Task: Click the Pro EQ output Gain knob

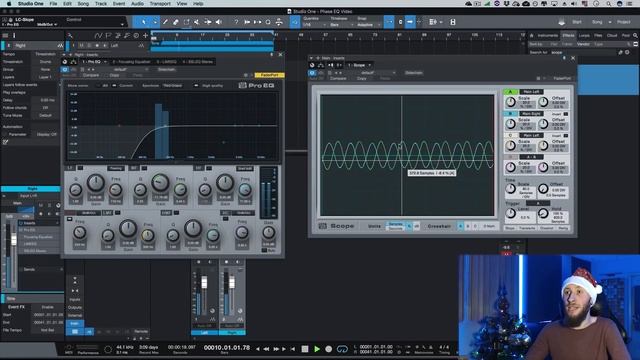Action: [268, 233]
